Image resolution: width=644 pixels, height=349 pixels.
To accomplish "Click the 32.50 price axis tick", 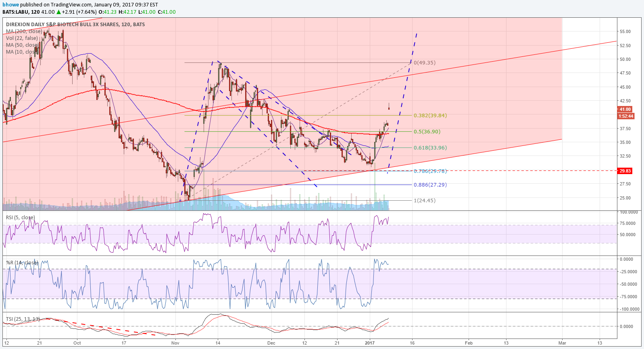I will click(625, 156).
